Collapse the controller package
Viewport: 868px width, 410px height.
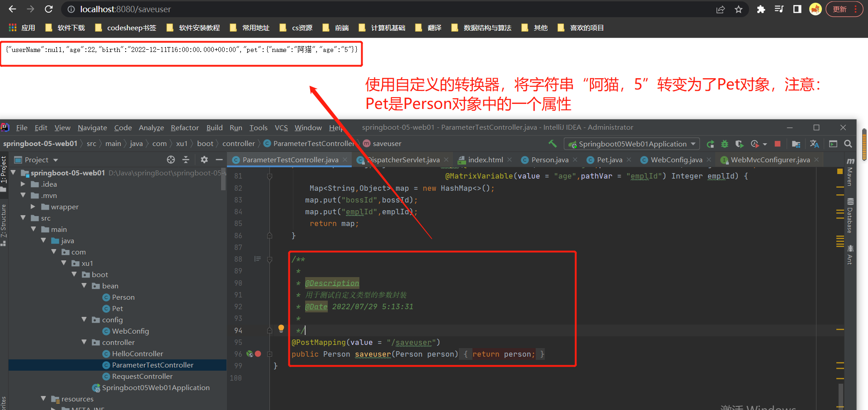[84, 342]
